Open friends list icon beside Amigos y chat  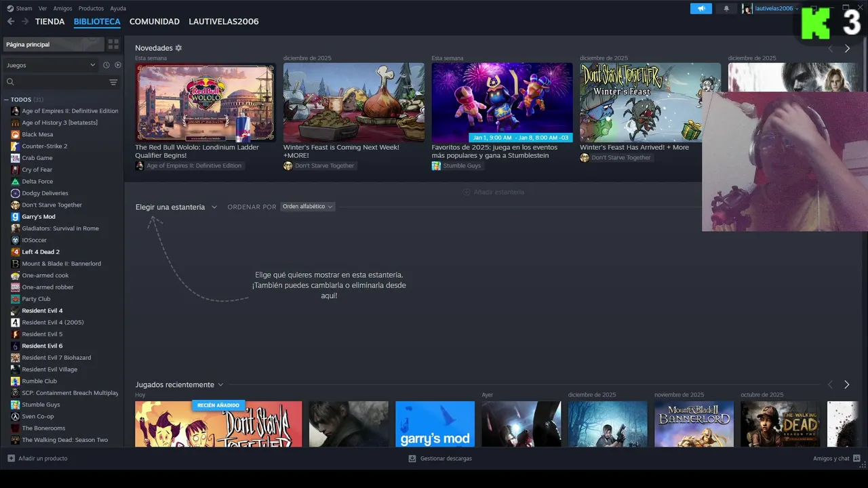[856, 458]
